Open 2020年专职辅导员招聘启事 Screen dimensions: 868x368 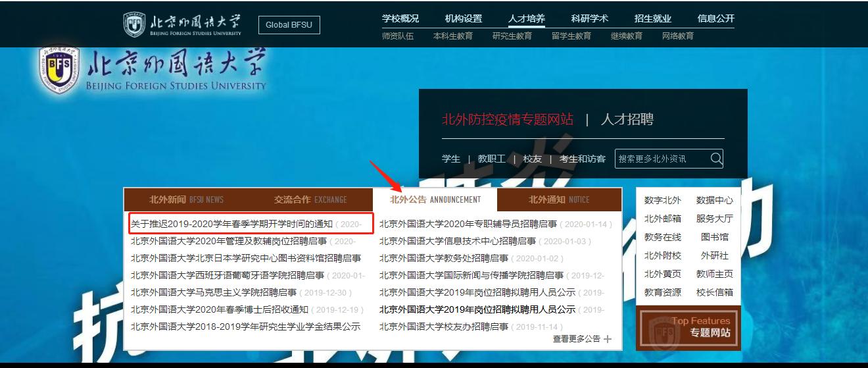click(x=468, y=224)
